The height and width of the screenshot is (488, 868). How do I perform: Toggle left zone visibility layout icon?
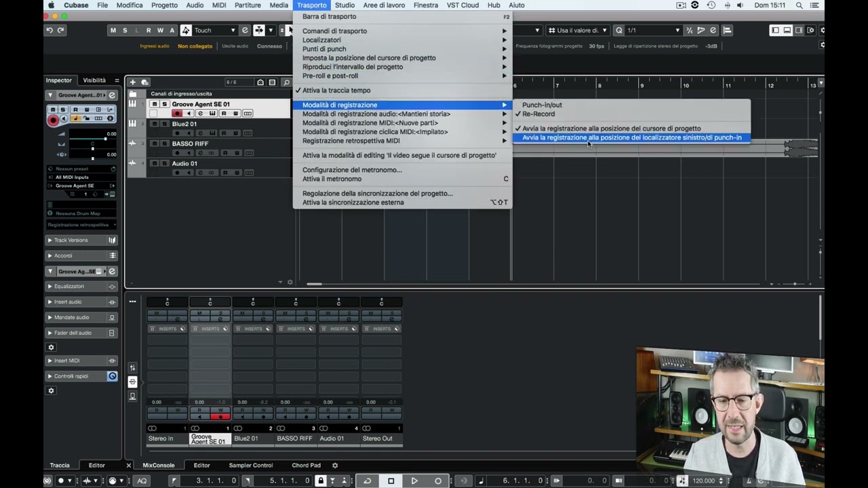point(774,30)
